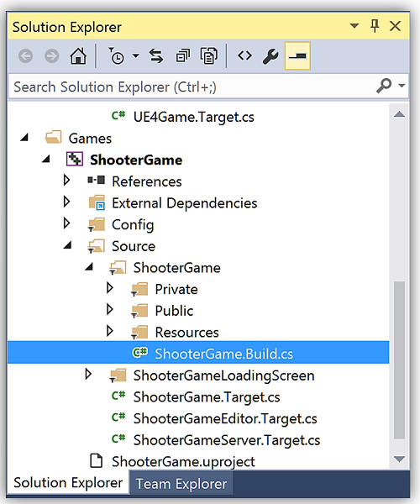420x504 pixels.
Task: Open Properties via the wrench icon
Action: pos(270,56)
